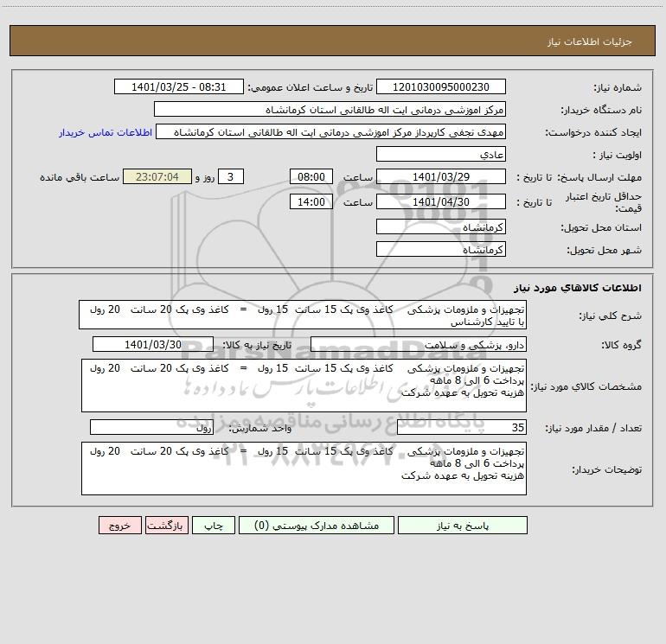Click need date field 1401/03/30
This screenshot has width=666, height=644.
153,344
